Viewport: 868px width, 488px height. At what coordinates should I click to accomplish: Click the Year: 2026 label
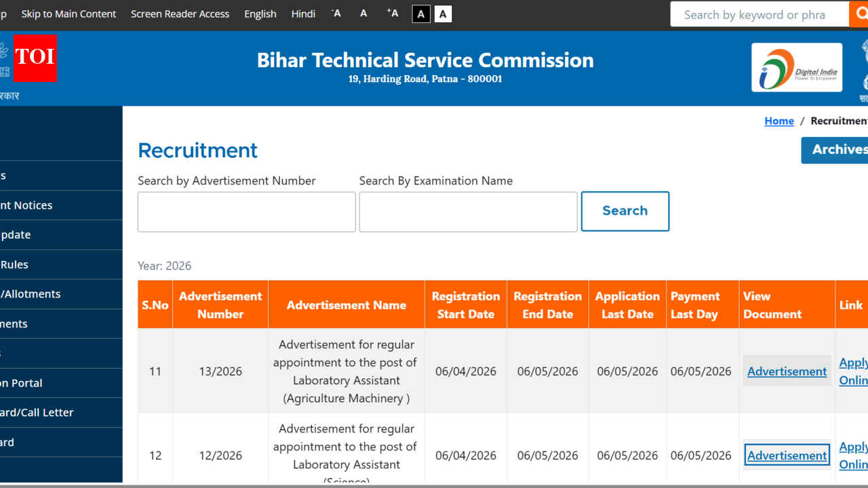pos(165,266)
